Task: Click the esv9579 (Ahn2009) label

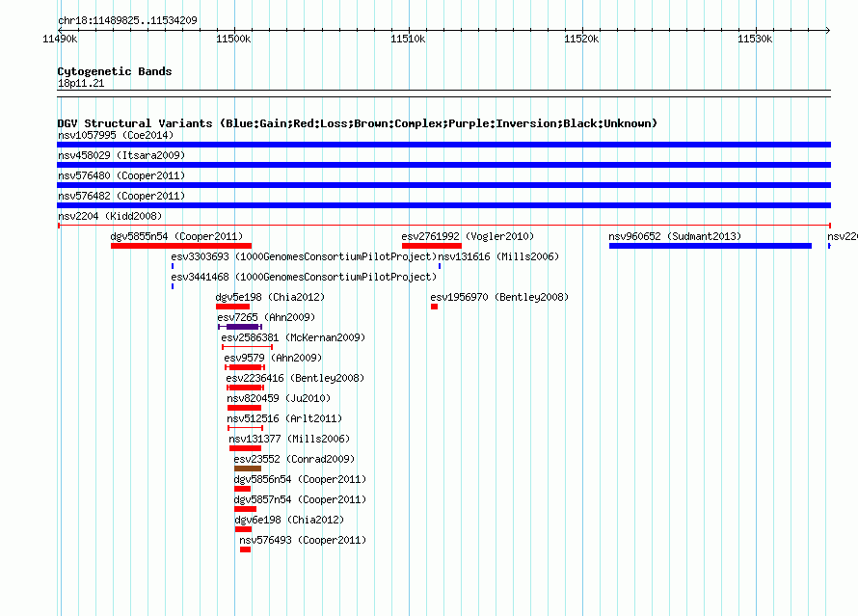Action: tap(273, 358)
